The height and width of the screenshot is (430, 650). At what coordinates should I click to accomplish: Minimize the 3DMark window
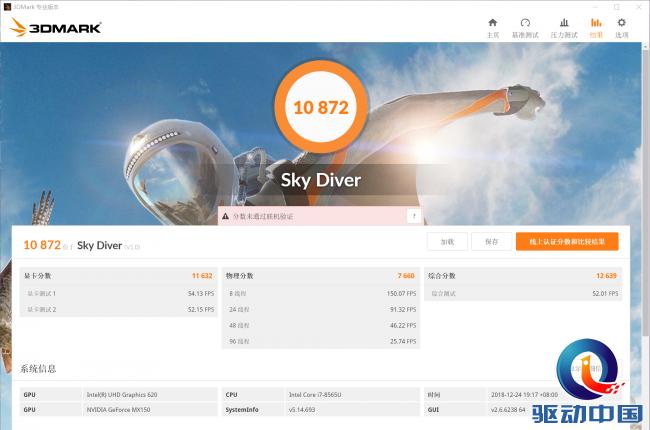(x=594, y=6)
